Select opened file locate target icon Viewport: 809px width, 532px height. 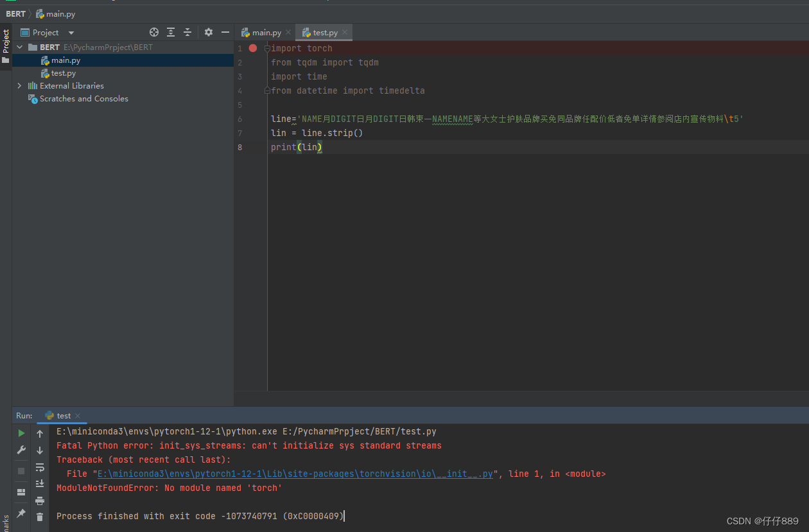click(154, 32)
